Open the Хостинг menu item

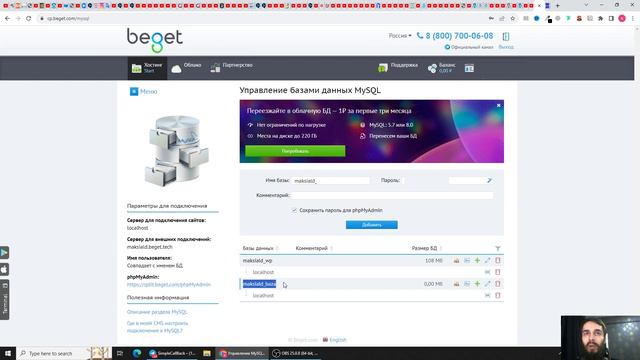pyautogui.click(x=147, y=68)
